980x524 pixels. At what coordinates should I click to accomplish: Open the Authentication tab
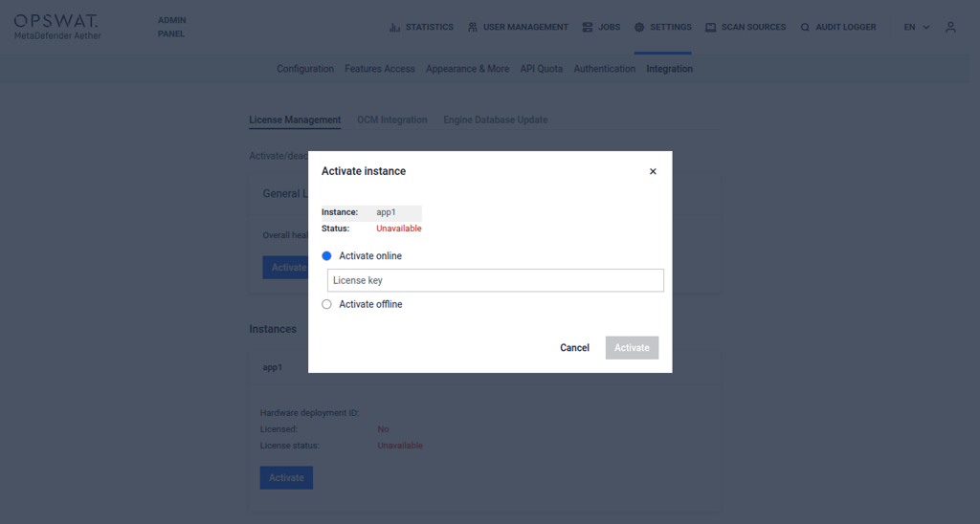coord(604,69)
